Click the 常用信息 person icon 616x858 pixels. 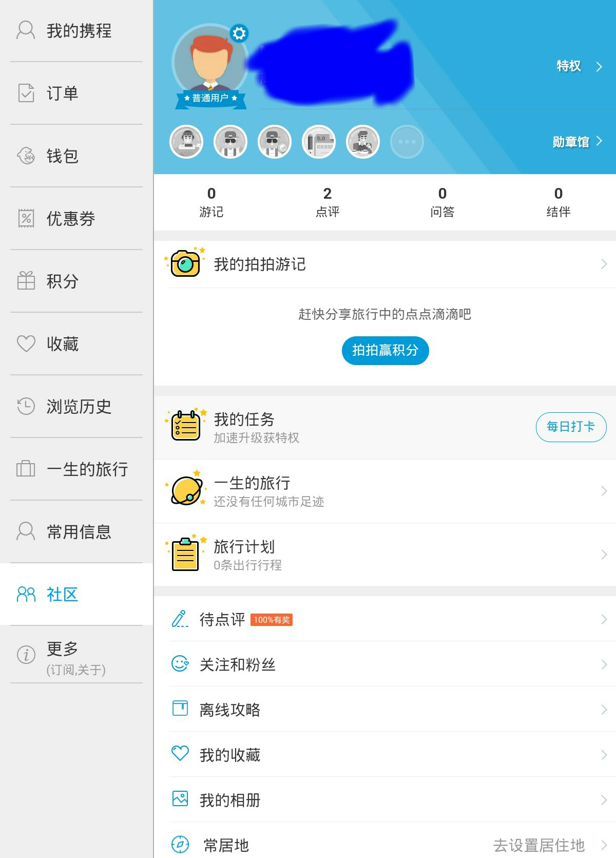coord(26,531)
